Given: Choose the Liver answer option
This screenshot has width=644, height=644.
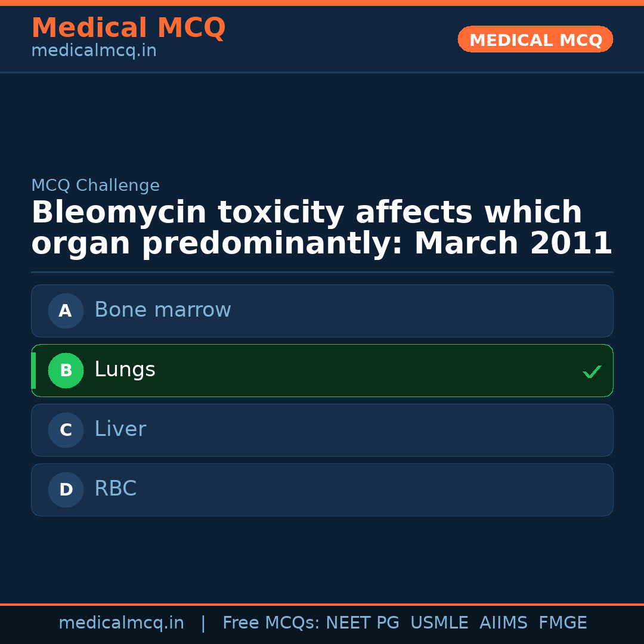Looking at the screenshot, I should 322,430.
